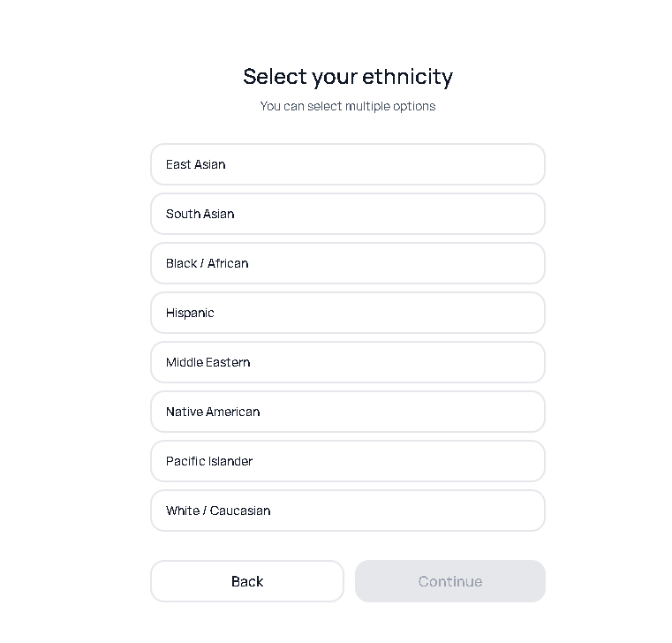Screen dimensions: 672x643
Task: Click the Middle Eastern row
Action: tap(347, 362)
